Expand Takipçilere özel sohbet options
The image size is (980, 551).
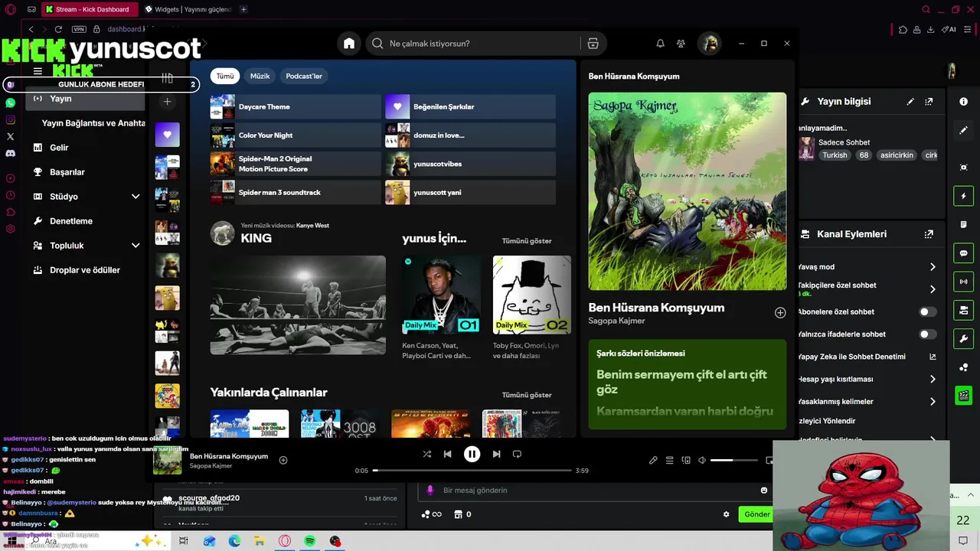pos(933,289)
